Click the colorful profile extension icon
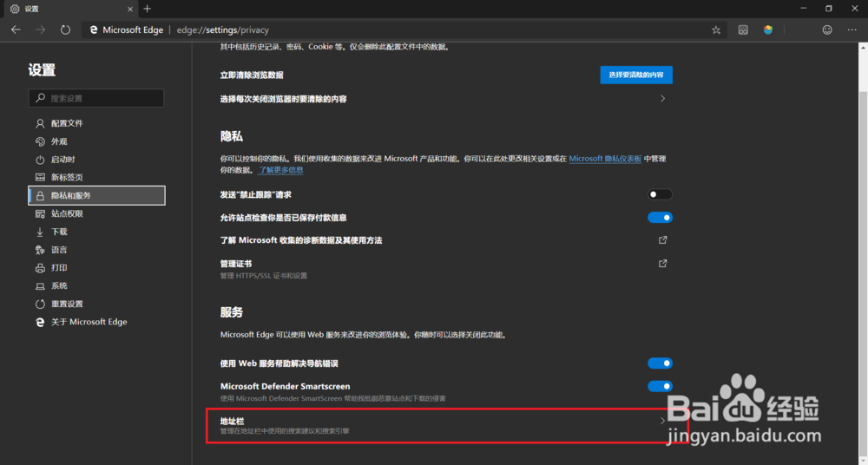The image size is (868, 465). tap(768, 29)
